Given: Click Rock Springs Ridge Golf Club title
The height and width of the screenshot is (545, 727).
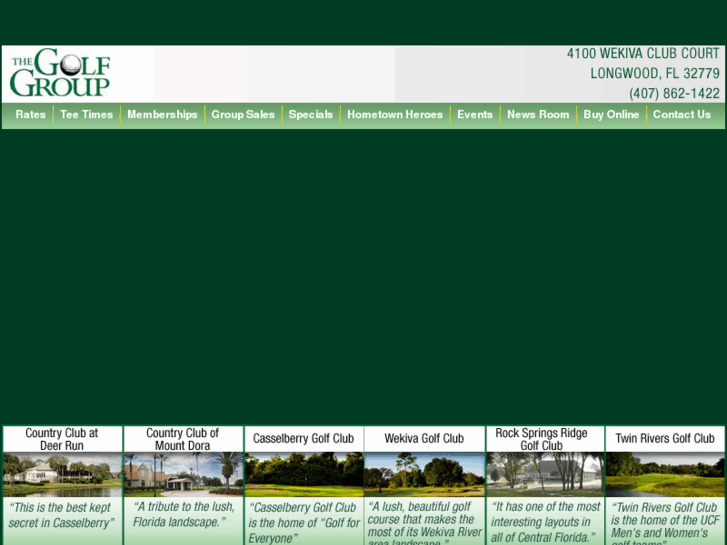Looking at the screenshot, I should tap(542, 439).
